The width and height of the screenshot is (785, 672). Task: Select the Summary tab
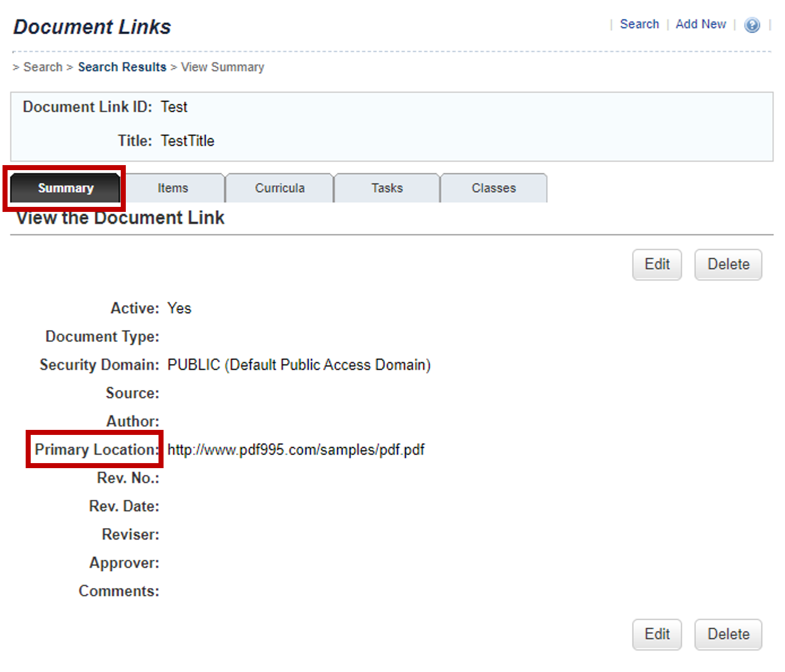(x=65, y=188)
